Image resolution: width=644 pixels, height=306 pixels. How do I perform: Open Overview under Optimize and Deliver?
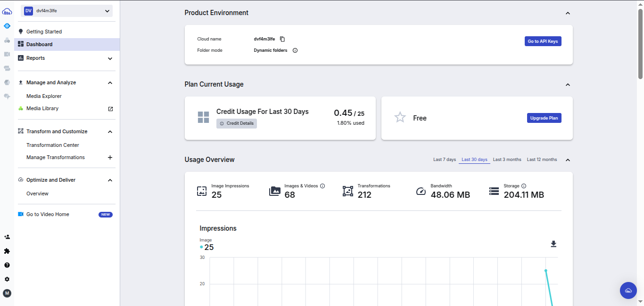click(x=37, y=193)
